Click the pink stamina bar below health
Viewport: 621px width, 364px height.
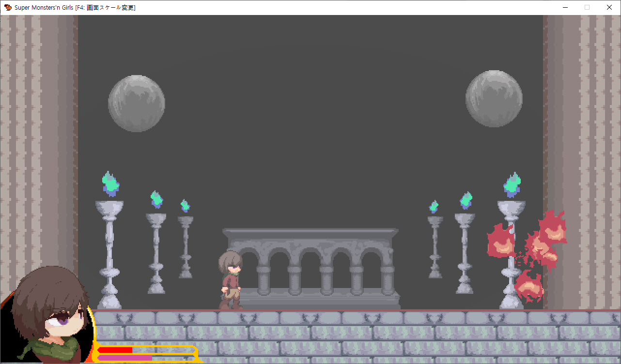(x=125, y=358)
